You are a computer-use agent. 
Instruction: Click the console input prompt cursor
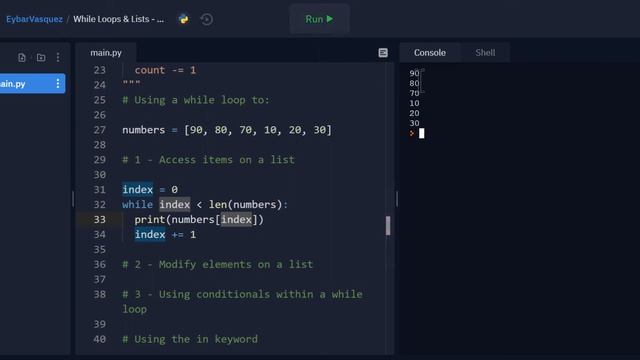(422, 133)
